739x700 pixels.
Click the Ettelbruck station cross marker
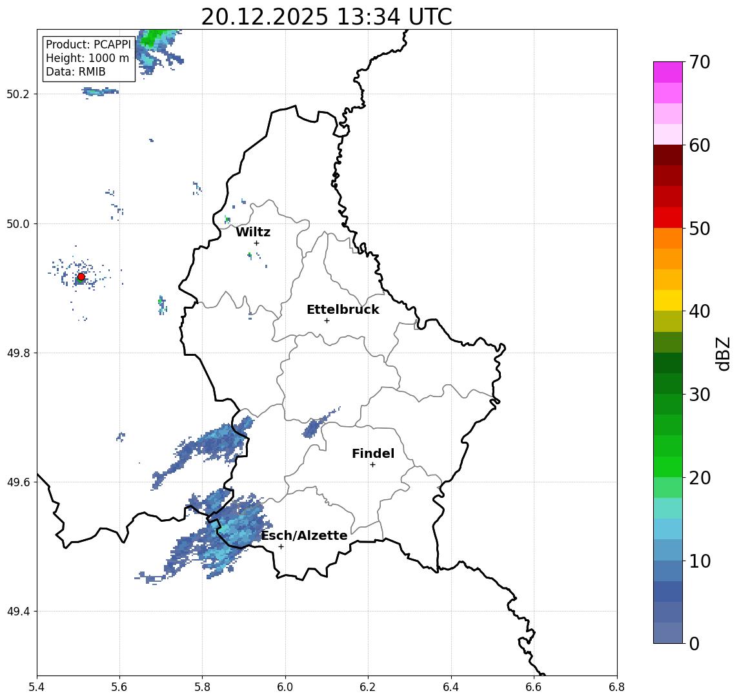327,321
